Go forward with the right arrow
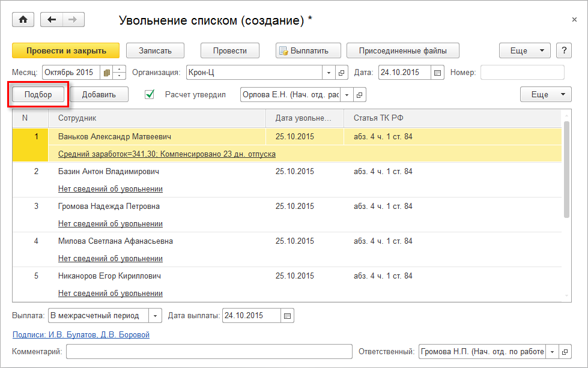 [73, 20]
